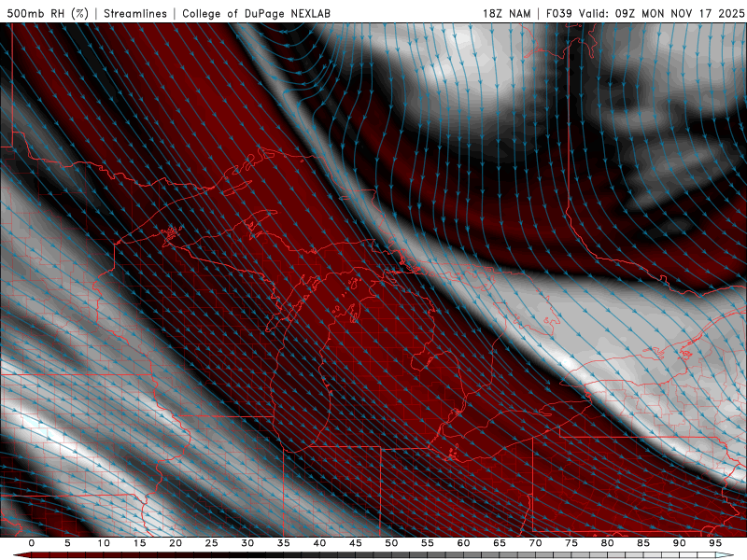747x560 pixels.
Task: Click the colorbar label "40"
Action: 319,543
